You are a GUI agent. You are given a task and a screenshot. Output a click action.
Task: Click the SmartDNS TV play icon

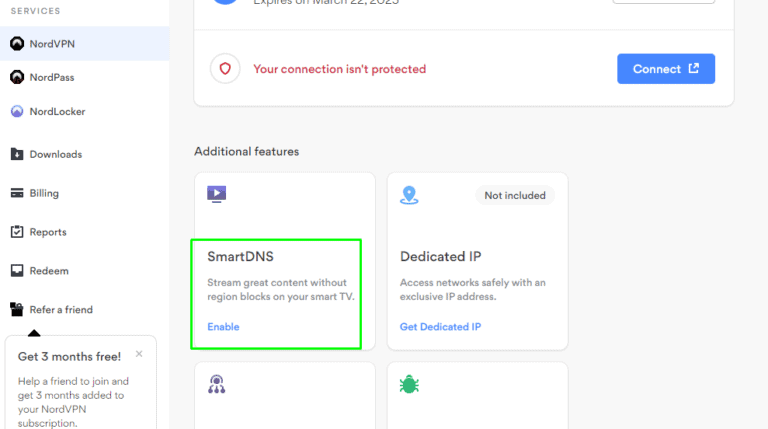(216, 194)
